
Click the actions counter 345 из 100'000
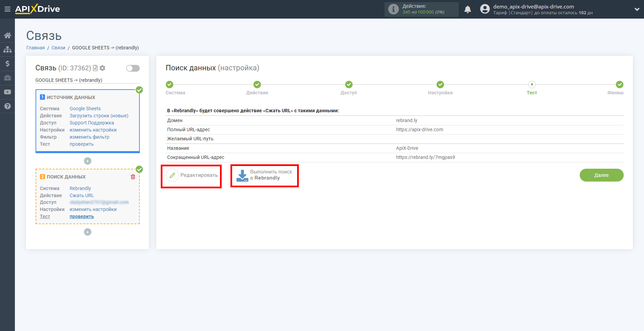point(423,12)
